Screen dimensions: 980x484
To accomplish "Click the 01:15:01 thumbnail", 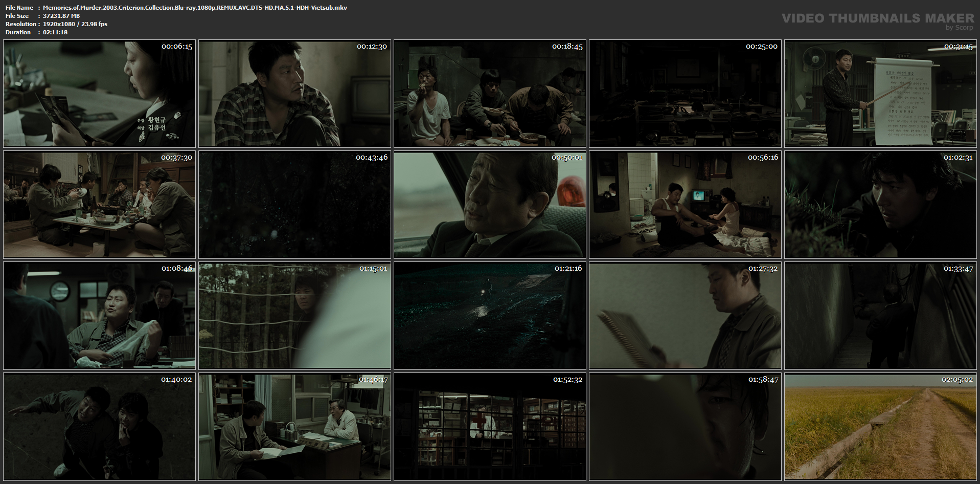I will click(x=294, y=316).
